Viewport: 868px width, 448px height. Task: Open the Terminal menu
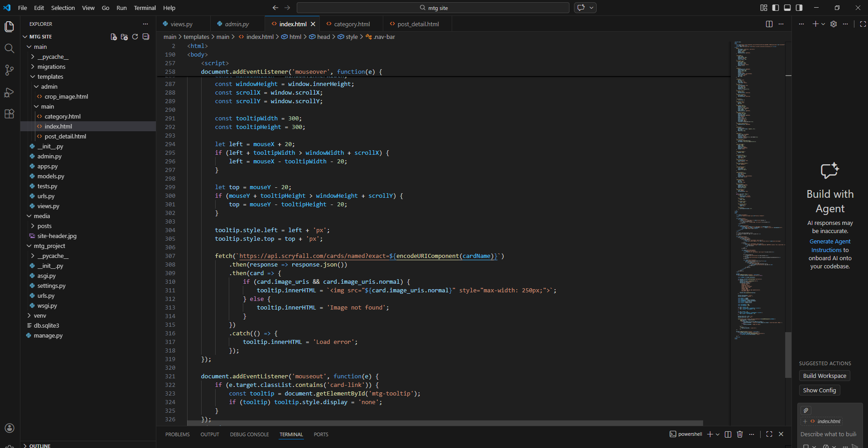tap(145, 8)
